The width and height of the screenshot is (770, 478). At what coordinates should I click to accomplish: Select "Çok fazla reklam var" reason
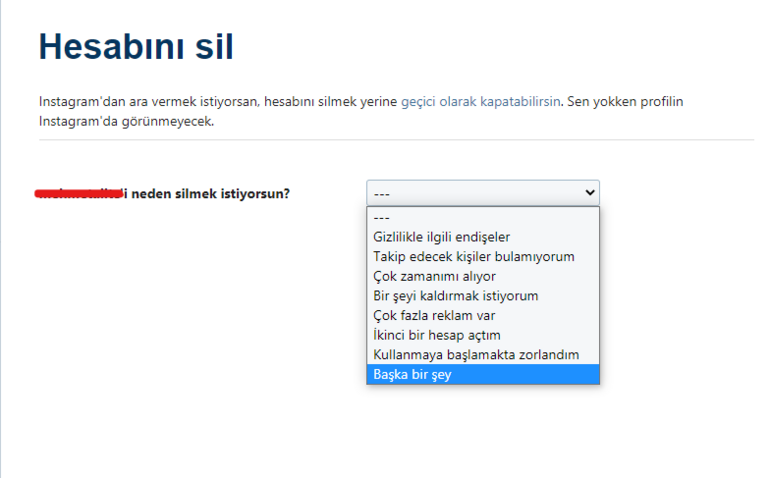pos(434,315)
